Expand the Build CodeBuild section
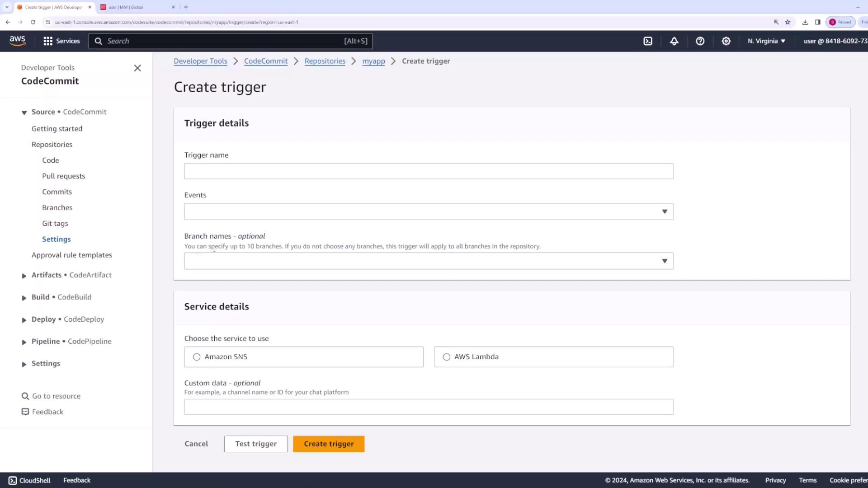Image resolution: width=868 pixels, height=488 pixels. pyautogui.click(x=24, y=298)
